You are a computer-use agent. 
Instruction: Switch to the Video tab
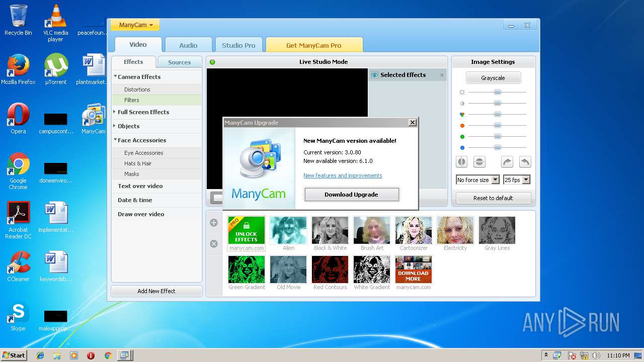click(x=138, y=45)
